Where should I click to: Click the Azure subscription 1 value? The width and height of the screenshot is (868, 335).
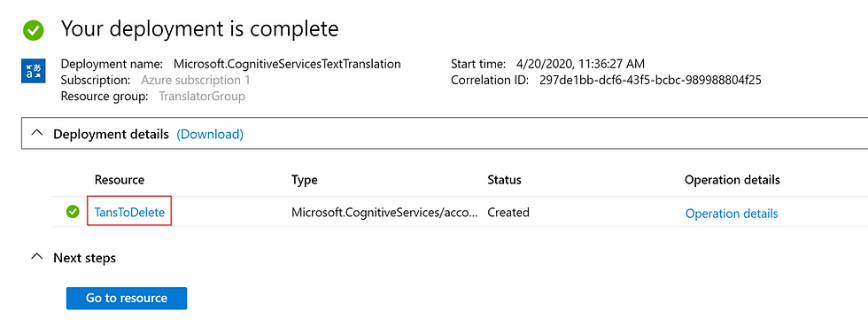(x=196, y=81)
